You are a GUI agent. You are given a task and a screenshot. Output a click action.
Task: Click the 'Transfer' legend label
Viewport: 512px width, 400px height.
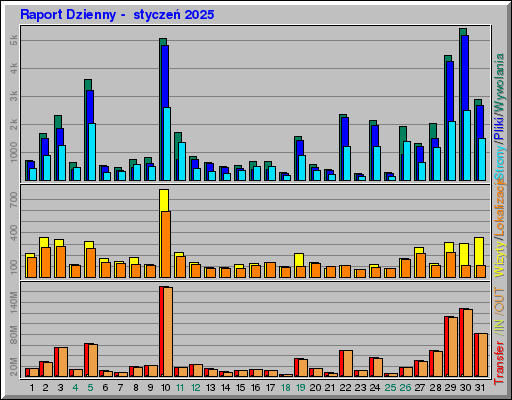499,363
